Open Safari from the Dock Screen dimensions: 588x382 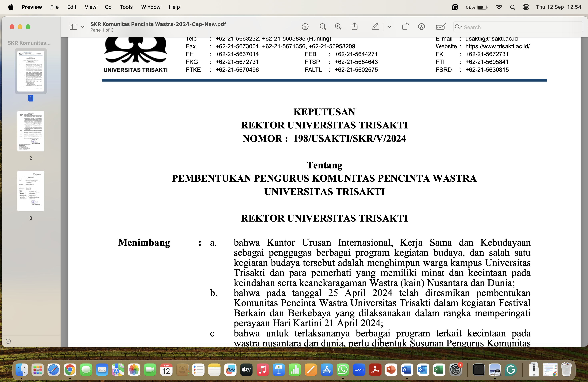(x=54, y=369)
